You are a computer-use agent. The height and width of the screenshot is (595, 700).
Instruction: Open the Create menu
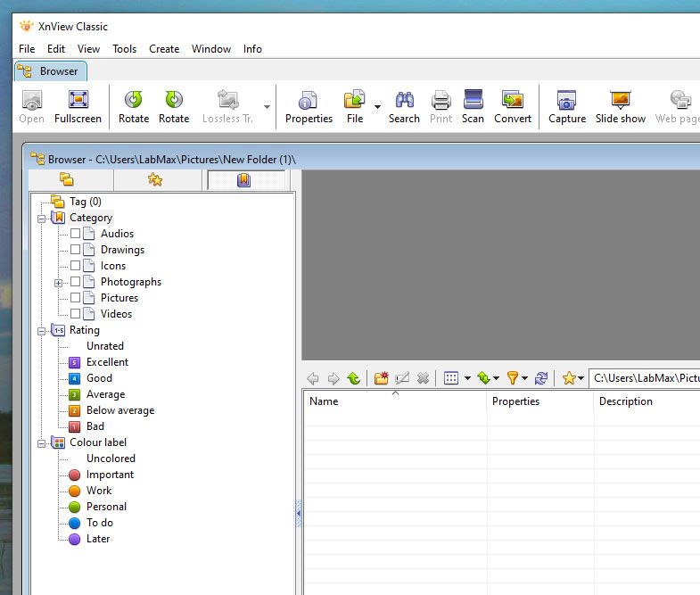tap(164, 49)
